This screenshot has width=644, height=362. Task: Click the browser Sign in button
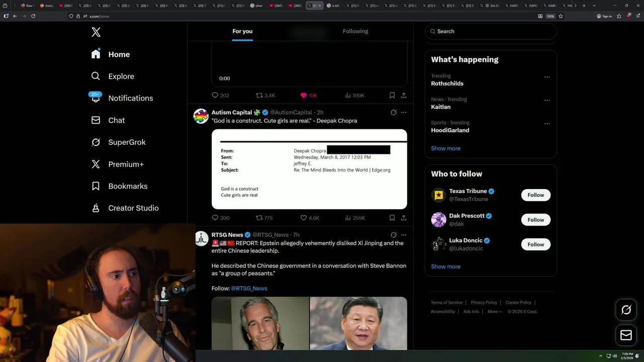(604, 16)
